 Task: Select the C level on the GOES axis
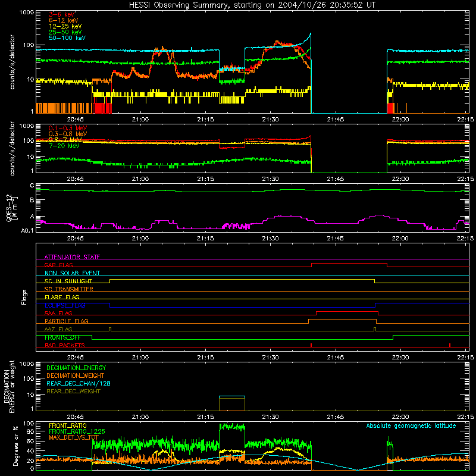[32, 186]
